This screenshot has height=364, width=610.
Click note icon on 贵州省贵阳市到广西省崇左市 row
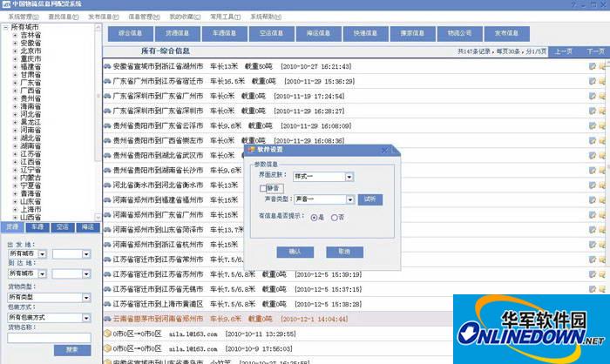[x=592, y=141]
